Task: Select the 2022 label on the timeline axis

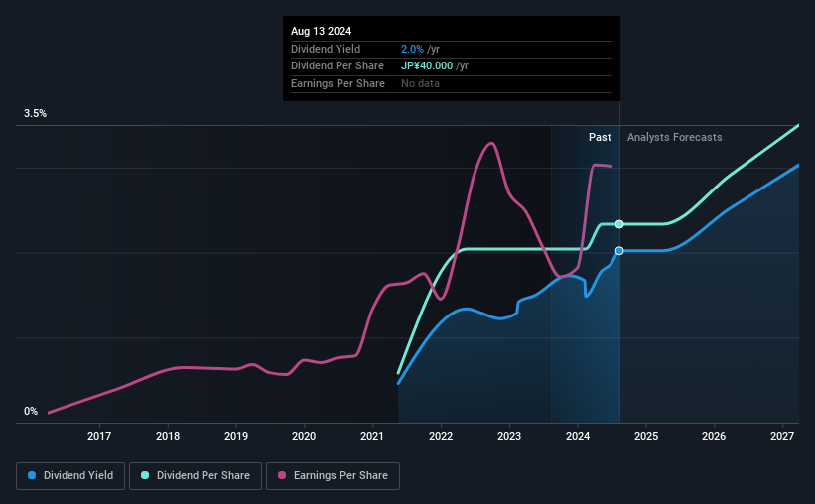Action: 441,436
